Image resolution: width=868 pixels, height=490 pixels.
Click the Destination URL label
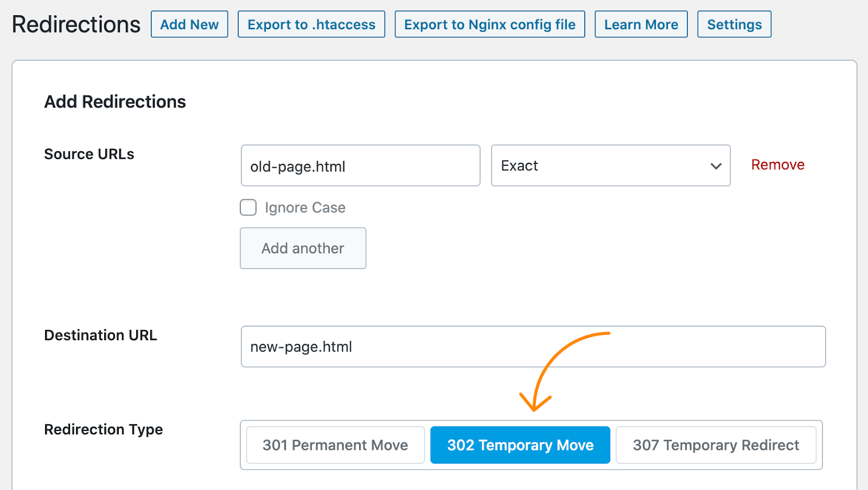pyautogui.click(x=100, y=335)
